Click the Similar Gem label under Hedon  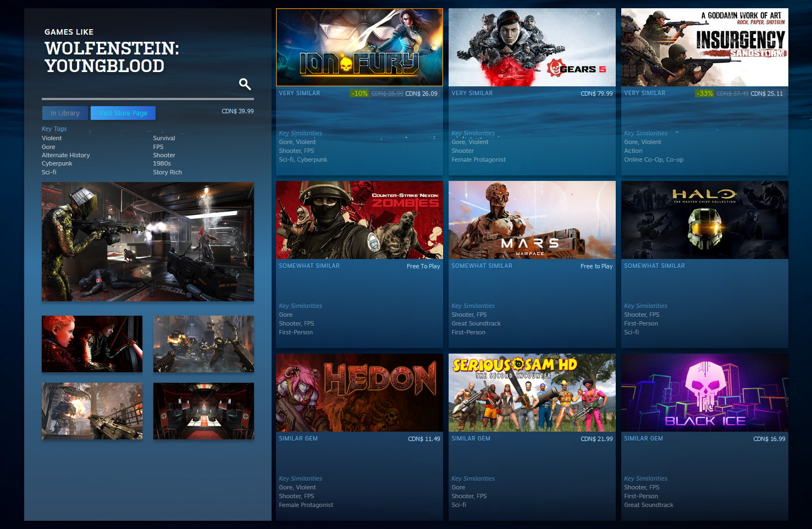coord(298,438)
